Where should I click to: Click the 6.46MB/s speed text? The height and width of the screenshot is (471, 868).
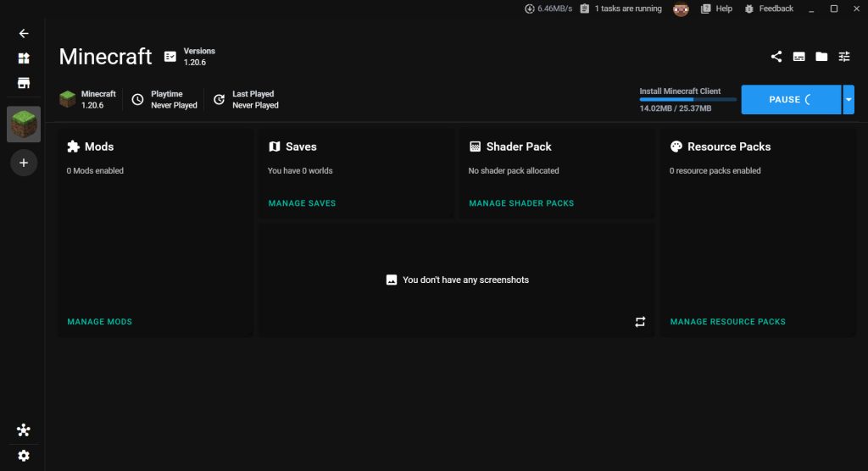(554, 8)
